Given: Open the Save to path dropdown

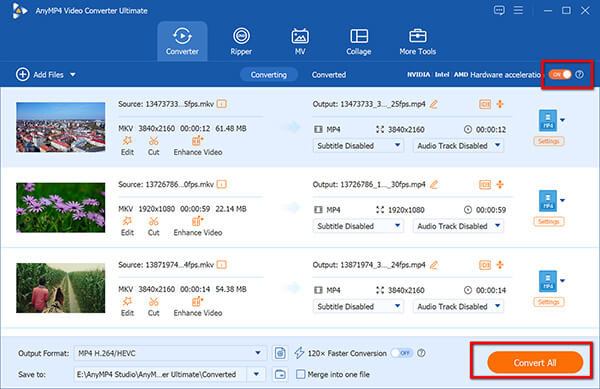Looking at the screenshot, I should pyautogui.click(x=256, y=374).
